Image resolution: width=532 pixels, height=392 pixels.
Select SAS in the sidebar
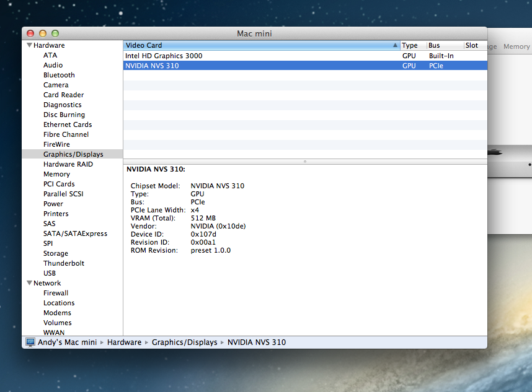tap(49, 224)
